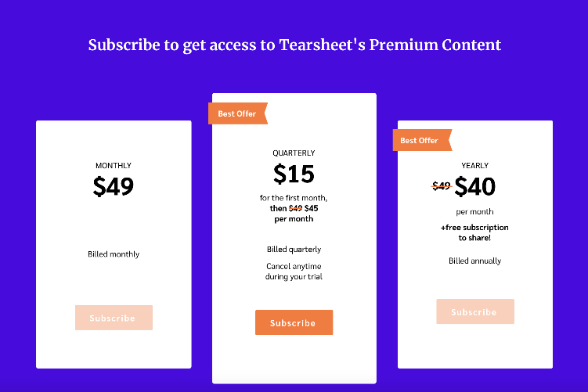Click the Billed annually text
This screenshot has width=588, height=392.
pos(474,261)
